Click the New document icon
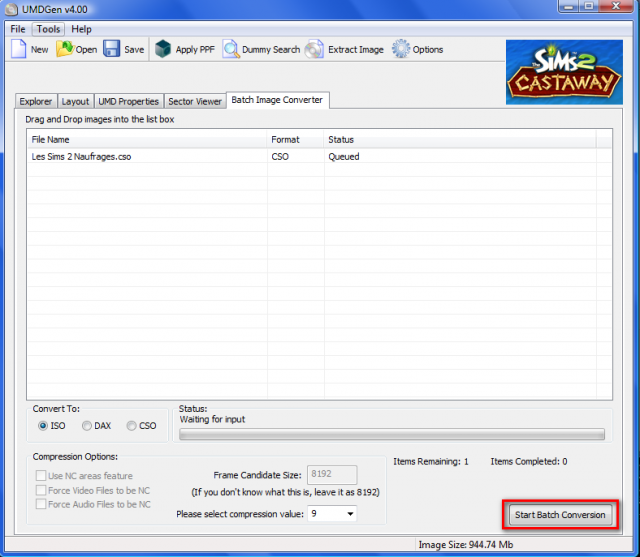This screenshot has height=557, width=640. 19,49
